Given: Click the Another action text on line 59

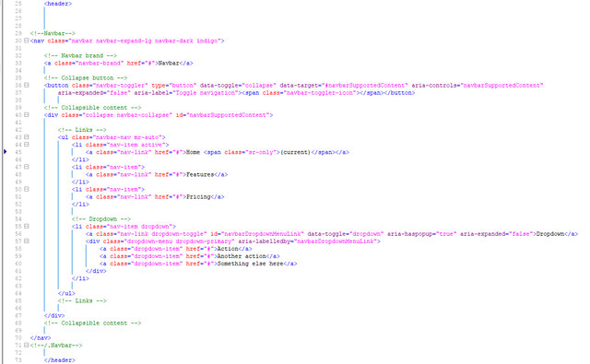Looking at the screenshot, I should (242, 256).
